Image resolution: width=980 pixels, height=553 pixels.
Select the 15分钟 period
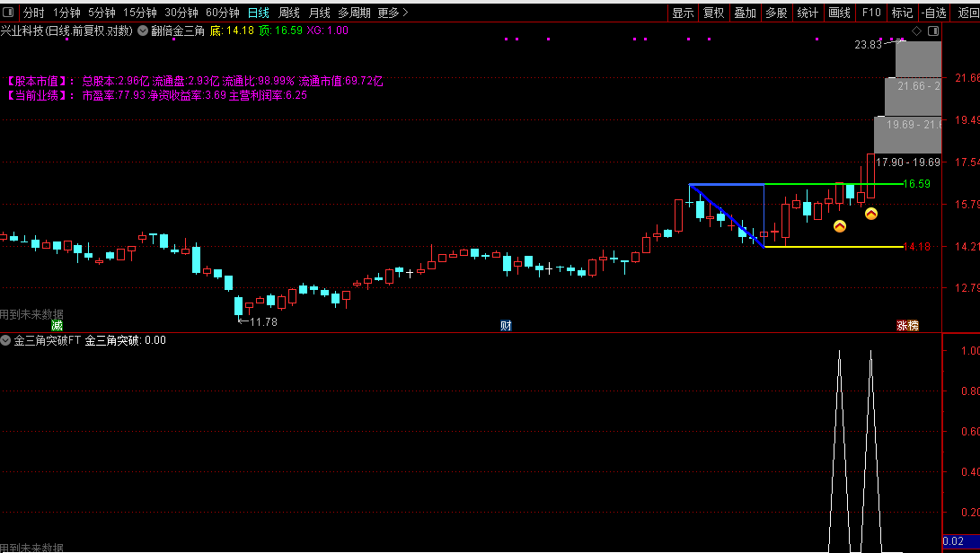[x=139, y=13]
